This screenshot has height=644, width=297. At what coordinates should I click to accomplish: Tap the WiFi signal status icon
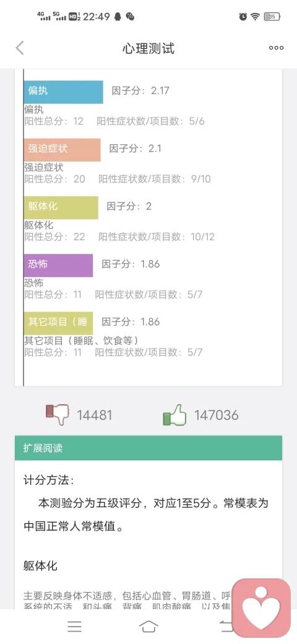255,17
